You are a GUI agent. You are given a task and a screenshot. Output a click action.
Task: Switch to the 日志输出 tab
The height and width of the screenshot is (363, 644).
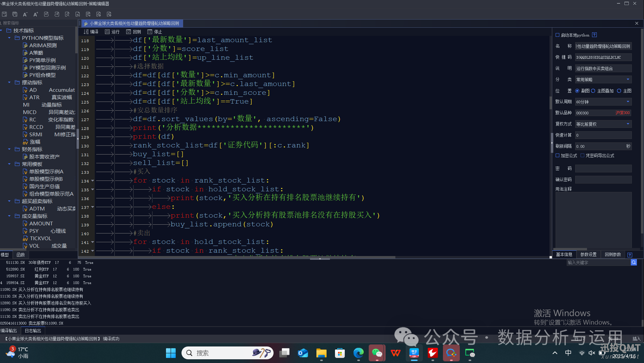pos(33,331)
